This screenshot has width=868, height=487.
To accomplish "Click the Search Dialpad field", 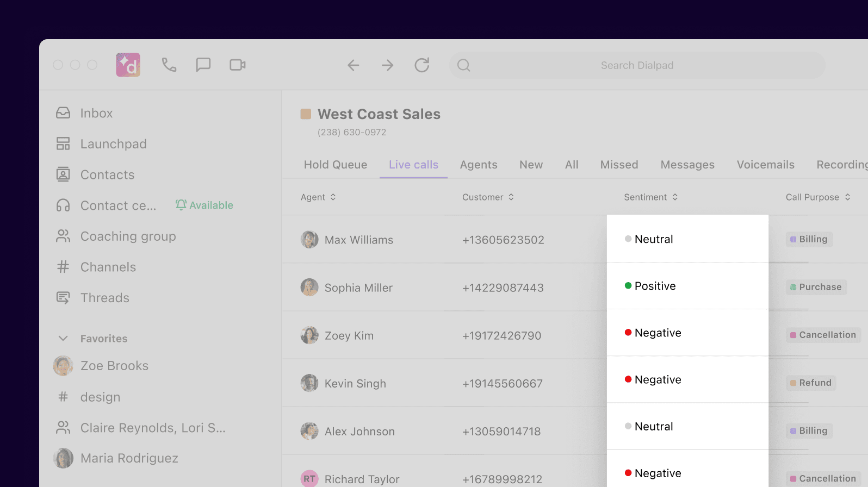I will coord(636,65).
